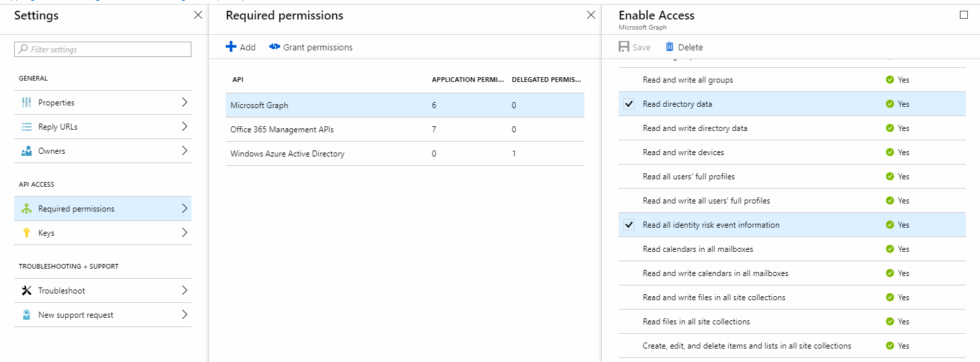Click the Application Permissions column header
This screenshot has width=980, height=362.
coord(468,79)
